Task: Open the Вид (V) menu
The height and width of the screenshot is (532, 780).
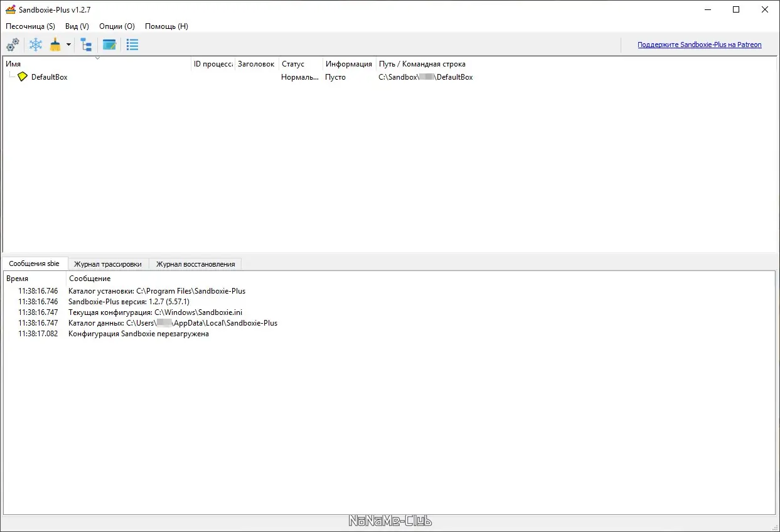Action: point(77,26)
